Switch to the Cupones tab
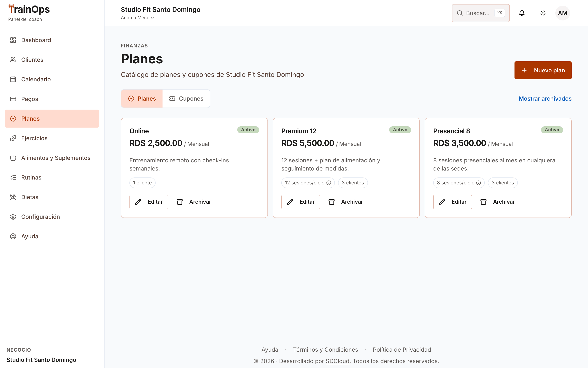Screen dimensions: 588x368 click(186, 99)
